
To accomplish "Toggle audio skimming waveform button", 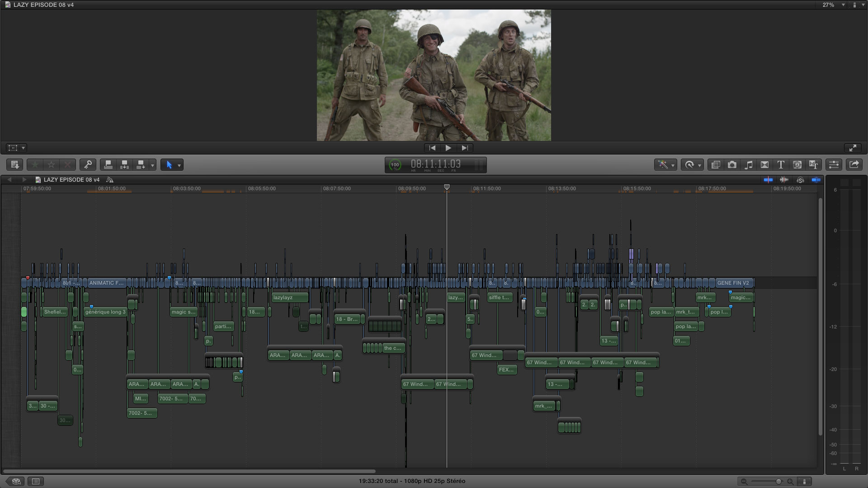I will [784, 180].
